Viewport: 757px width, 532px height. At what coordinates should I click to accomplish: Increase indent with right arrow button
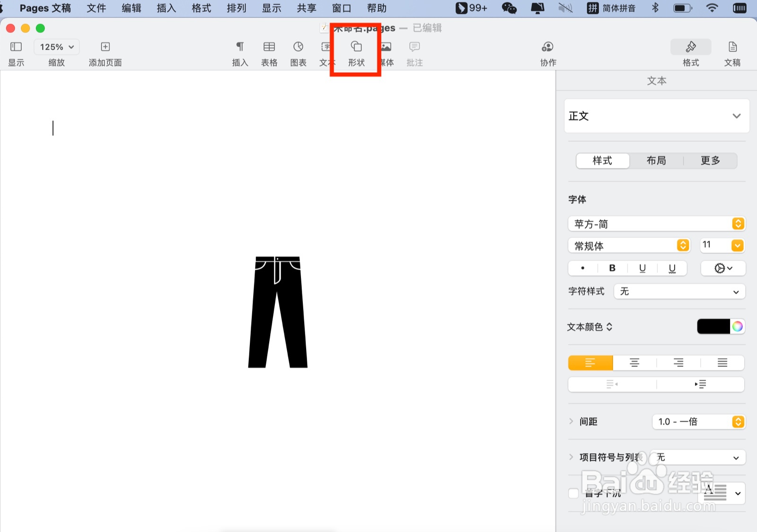(701, 384)
